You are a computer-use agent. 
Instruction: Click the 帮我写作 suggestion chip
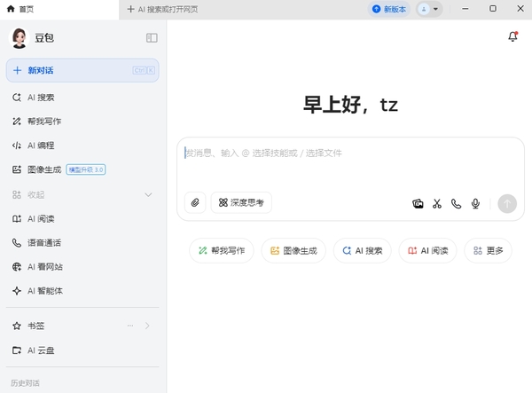click(222, 250)
